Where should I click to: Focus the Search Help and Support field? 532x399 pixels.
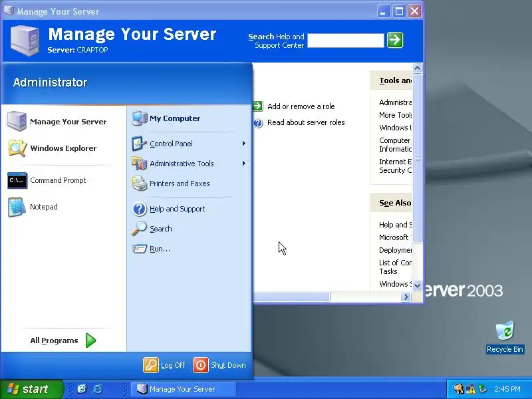345,41
